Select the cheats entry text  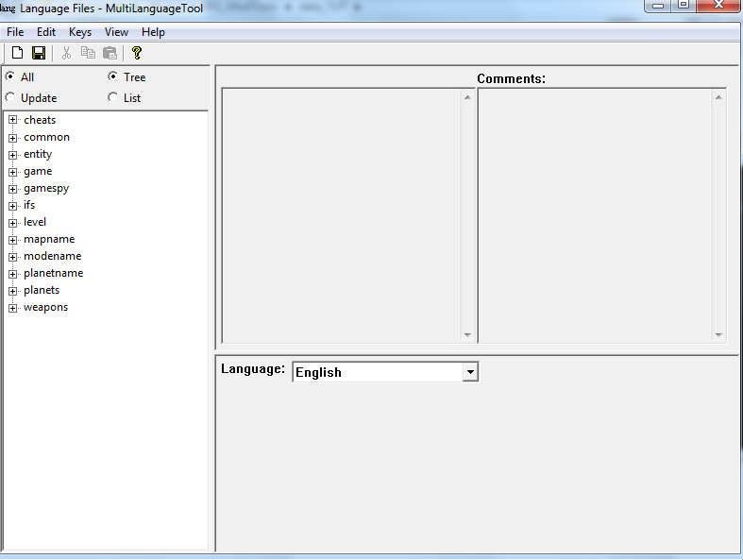[40, 120]
